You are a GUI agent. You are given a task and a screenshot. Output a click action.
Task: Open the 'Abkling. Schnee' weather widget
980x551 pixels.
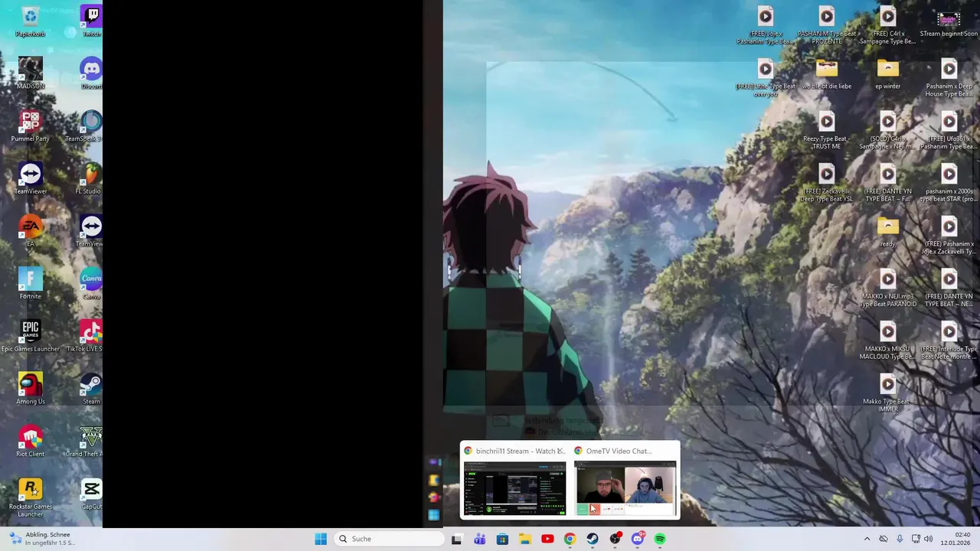pyautogui.click(x=43, y=539)
